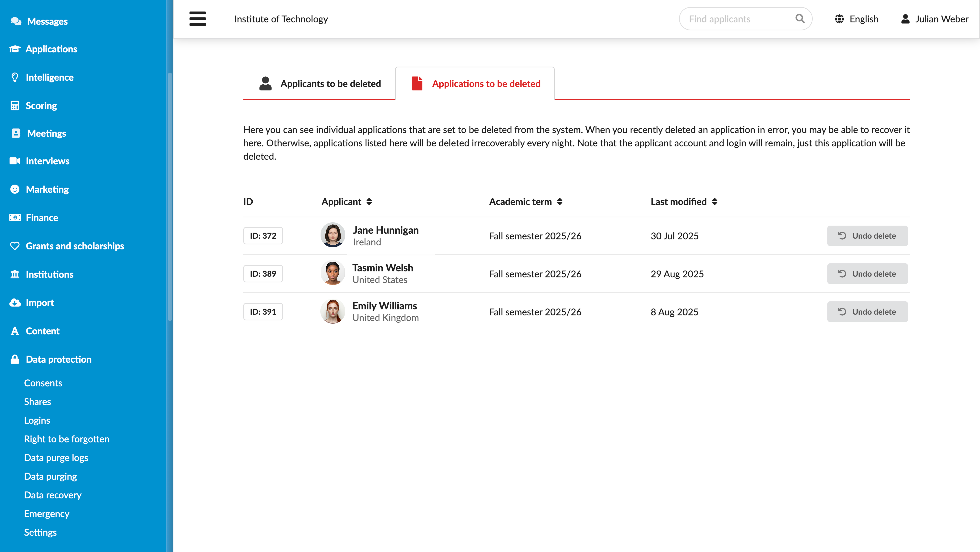980x552 pixels.
Task: Click the globe language icon
Action: coord(839,19)
